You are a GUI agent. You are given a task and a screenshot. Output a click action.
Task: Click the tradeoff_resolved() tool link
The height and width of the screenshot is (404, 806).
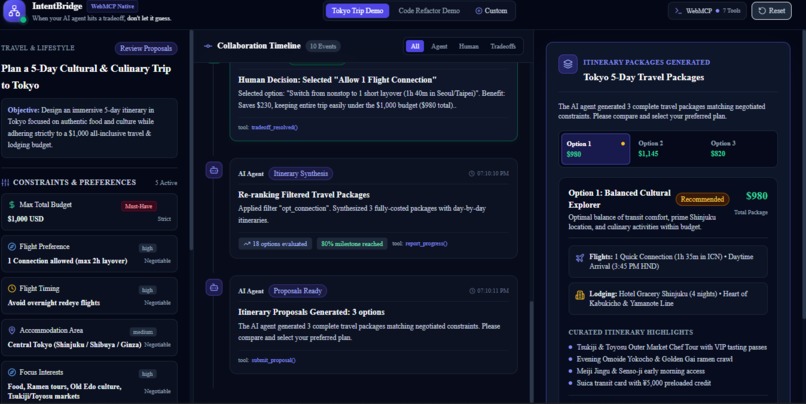[274, 127]
